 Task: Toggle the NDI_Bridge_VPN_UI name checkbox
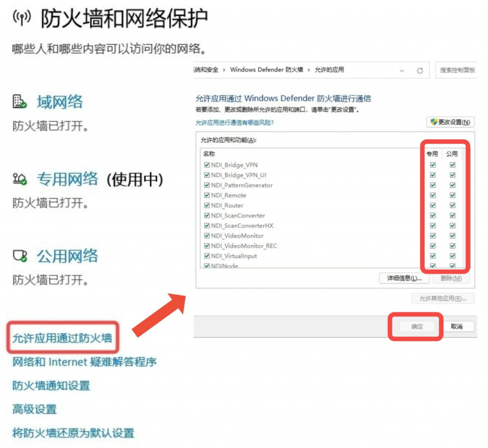pos(207,175)
